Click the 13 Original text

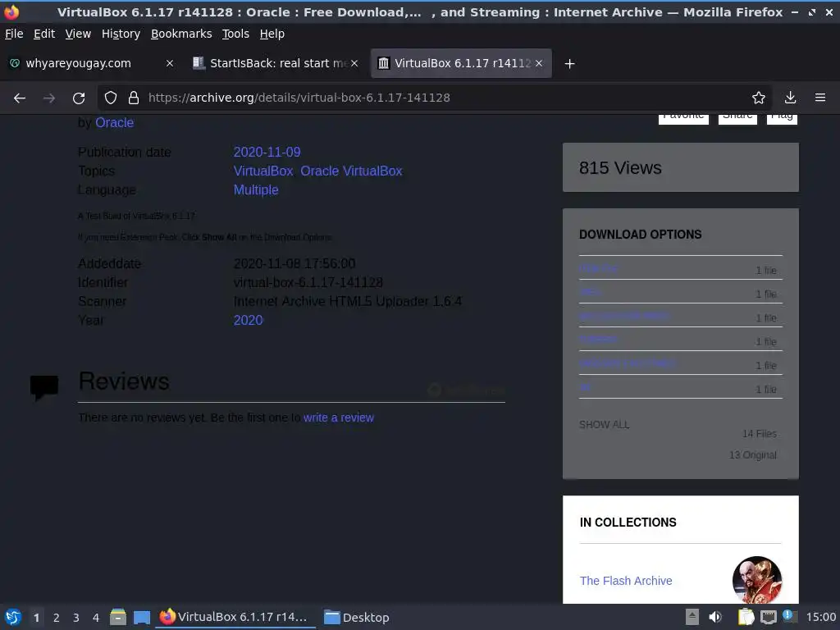[x=753, y=455]
